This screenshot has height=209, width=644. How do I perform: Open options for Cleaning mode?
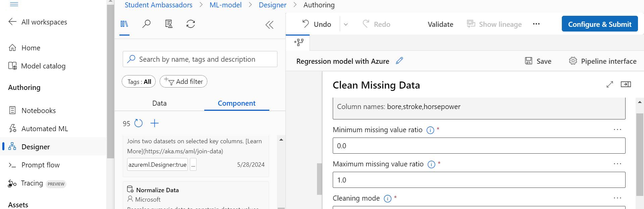coord(618,198)
